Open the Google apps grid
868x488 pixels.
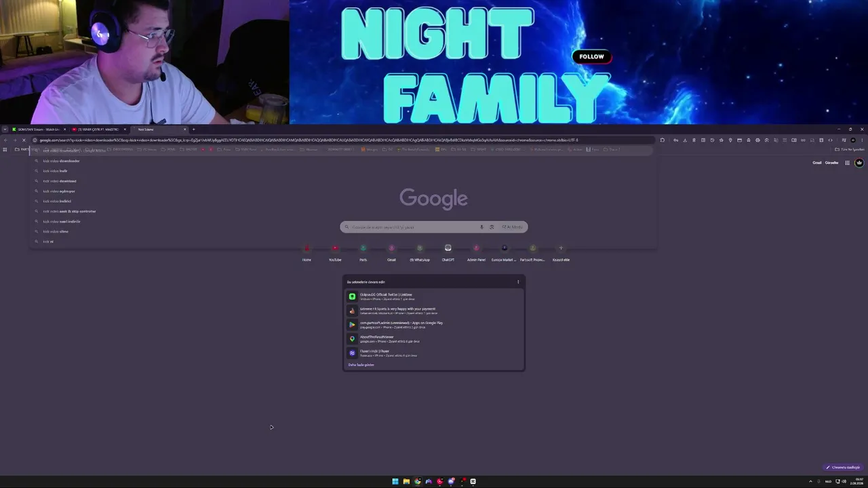[847, 163]
